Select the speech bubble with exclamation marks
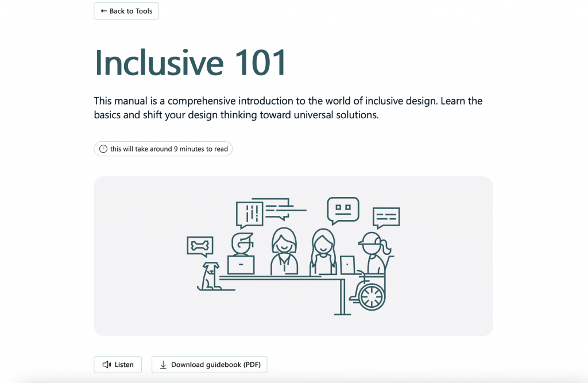This screenshot has width=588, height=383. coord(249,214)
